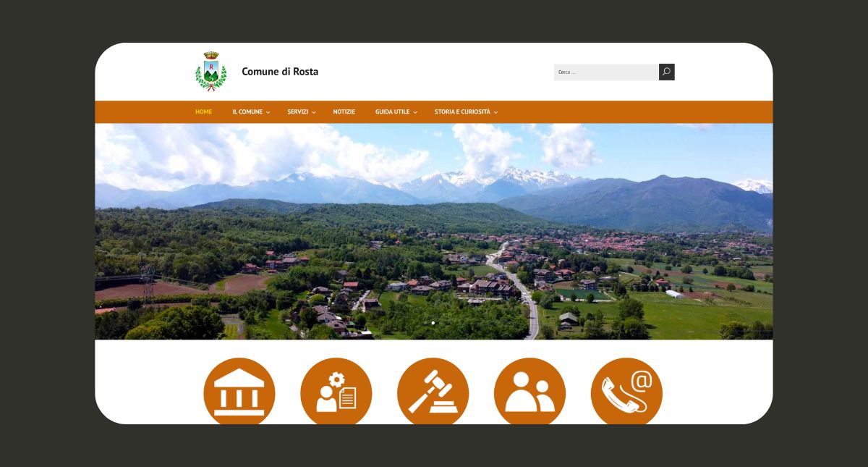The height and width of the screenshot is (467, 868).
Task: Click the two-people group circle icon
Action: point(529,392)
